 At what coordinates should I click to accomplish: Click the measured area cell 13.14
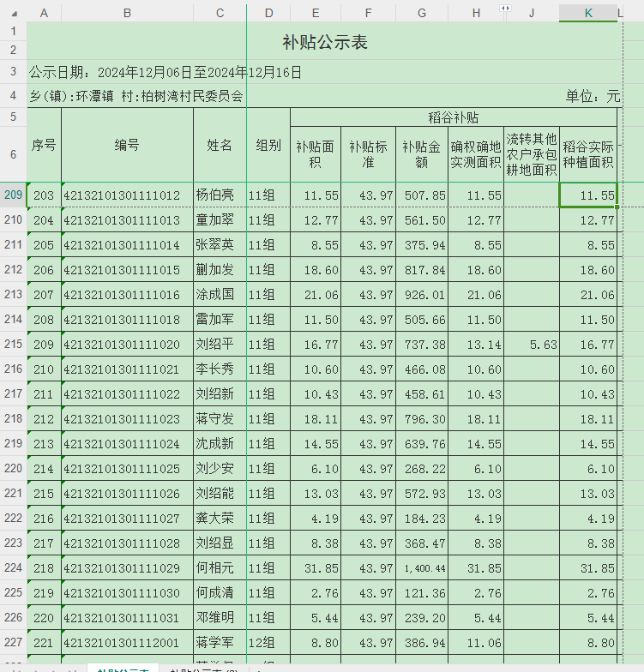click(x=475, y=345)
